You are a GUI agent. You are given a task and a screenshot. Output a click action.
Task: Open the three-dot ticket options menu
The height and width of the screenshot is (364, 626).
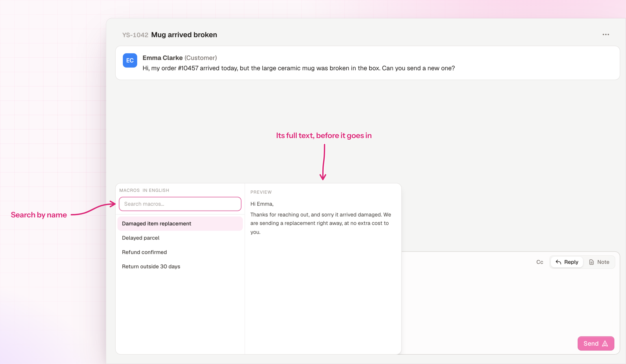pyautogui.click(x=606, y=35)
